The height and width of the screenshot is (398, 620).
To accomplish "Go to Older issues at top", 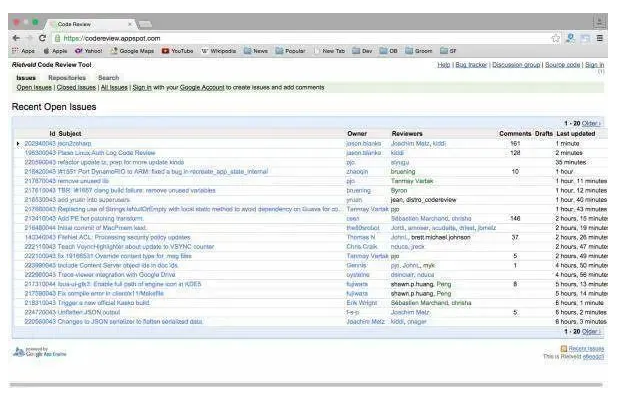I will tap(592, 123).
